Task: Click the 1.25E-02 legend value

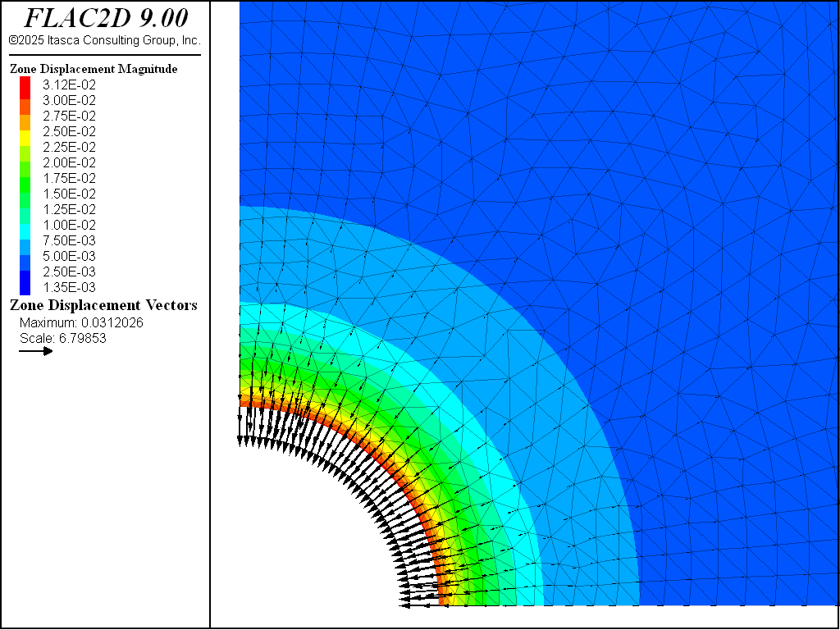Action: (69, 209)
